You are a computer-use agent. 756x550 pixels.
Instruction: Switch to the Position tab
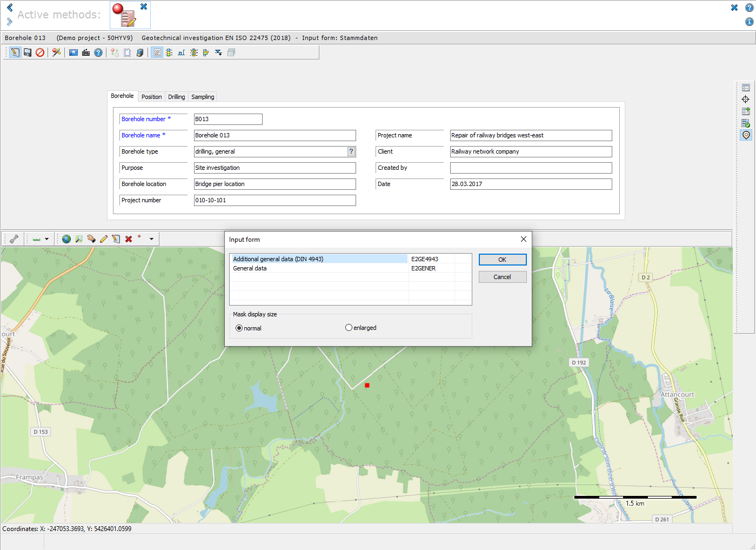[x=151, y=97]
